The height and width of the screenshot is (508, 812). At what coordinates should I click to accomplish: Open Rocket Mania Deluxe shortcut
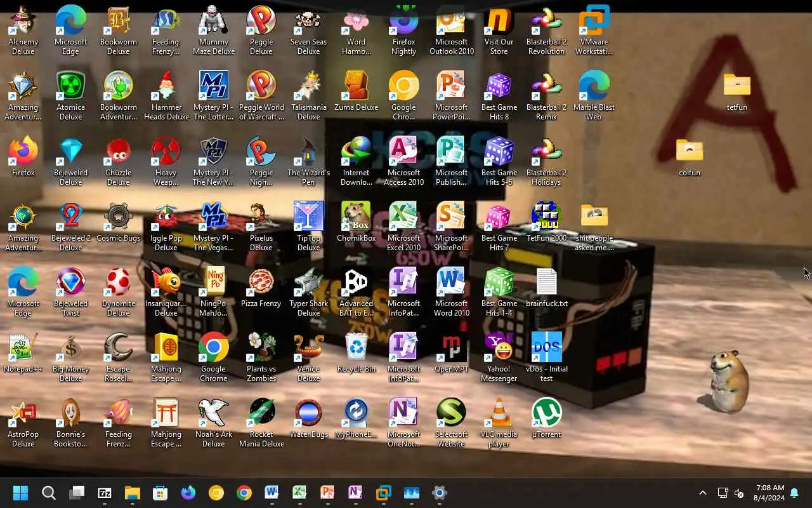(261, 423)
